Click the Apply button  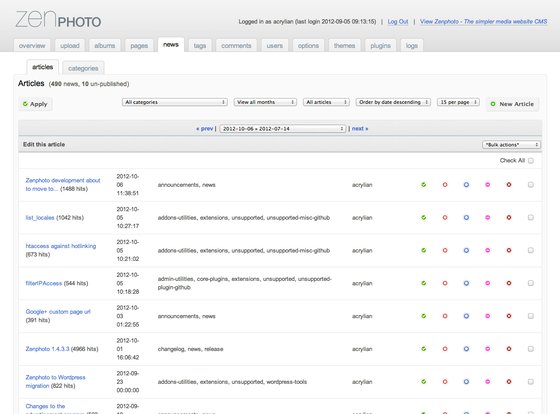[x=35, y=104]
